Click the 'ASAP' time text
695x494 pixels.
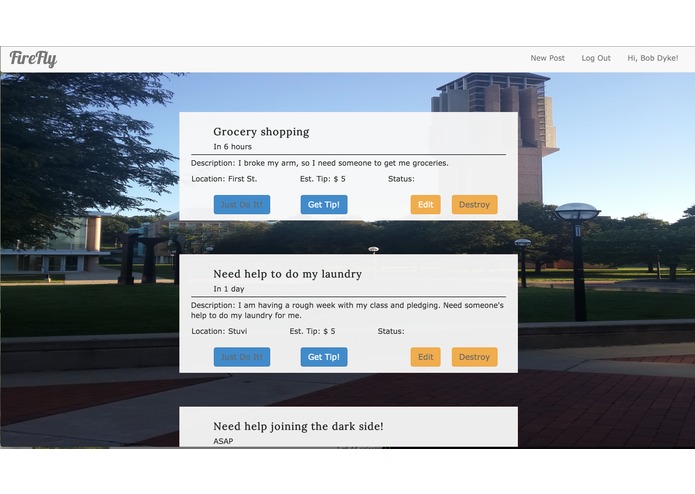click(223, 441)
